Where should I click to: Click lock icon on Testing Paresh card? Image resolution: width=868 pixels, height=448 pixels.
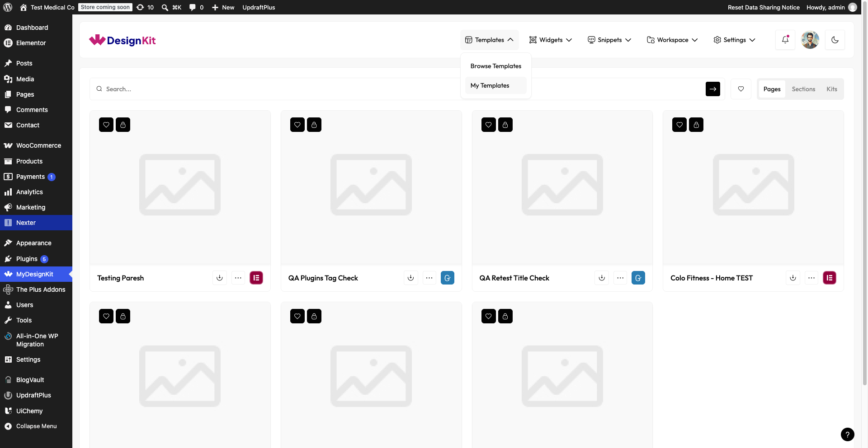tap(123, 125)
